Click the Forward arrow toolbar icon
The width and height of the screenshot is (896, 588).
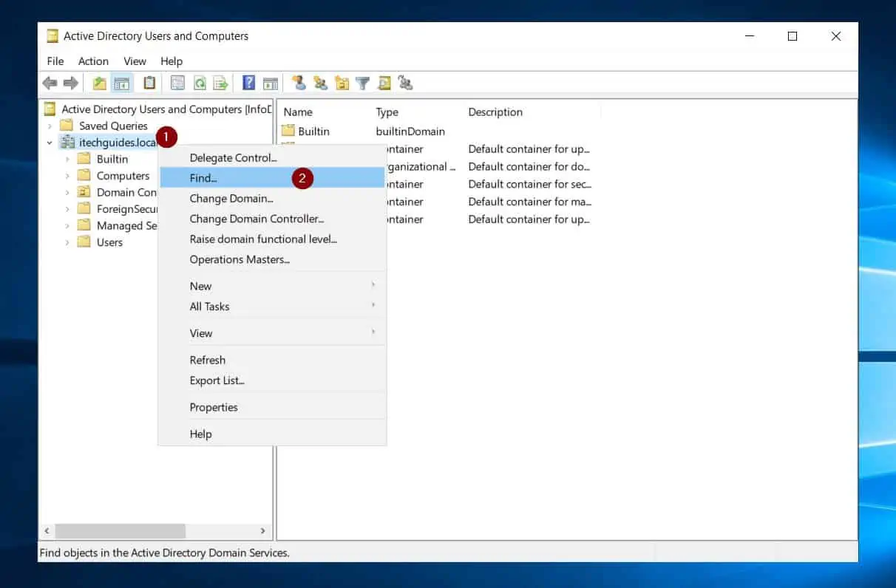pyautogui.click(x=71, y=83)
